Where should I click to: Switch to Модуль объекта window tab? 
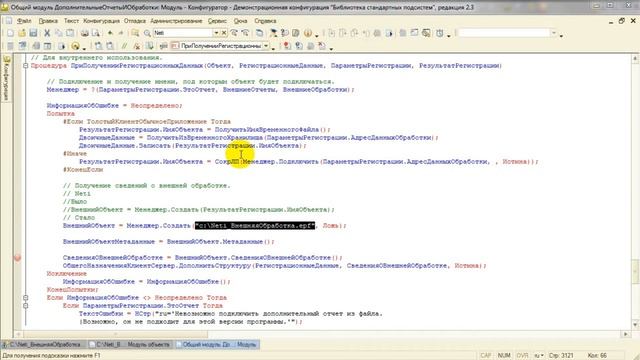click(x=131, y=345)
